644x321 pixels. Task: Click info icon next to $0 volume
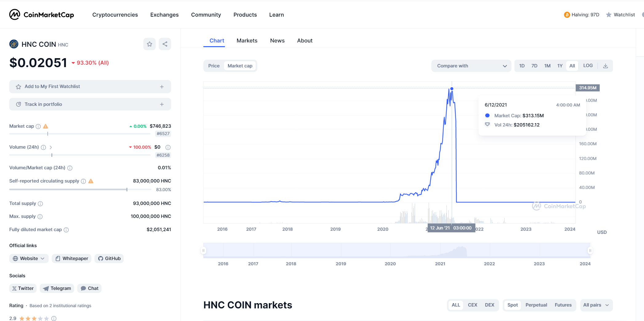pyautogui.click(x=168, y=147)
